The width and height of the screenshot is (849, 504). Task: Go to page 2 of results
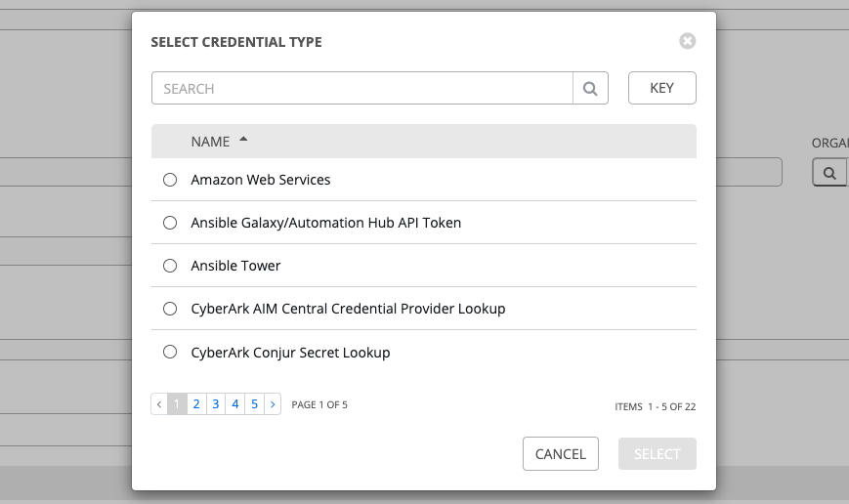click(196, 403)
